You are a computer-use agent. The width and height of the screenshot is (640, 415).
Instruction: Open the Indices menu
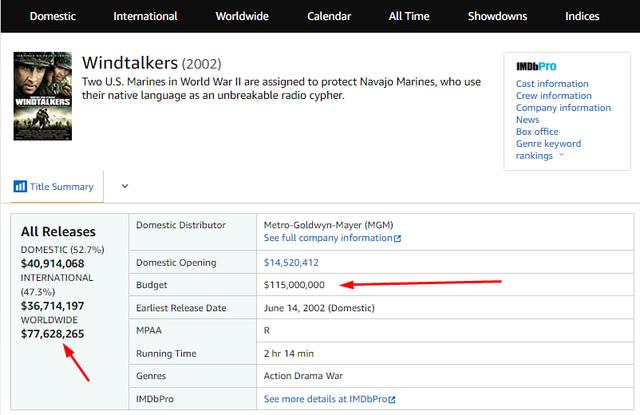582,16
